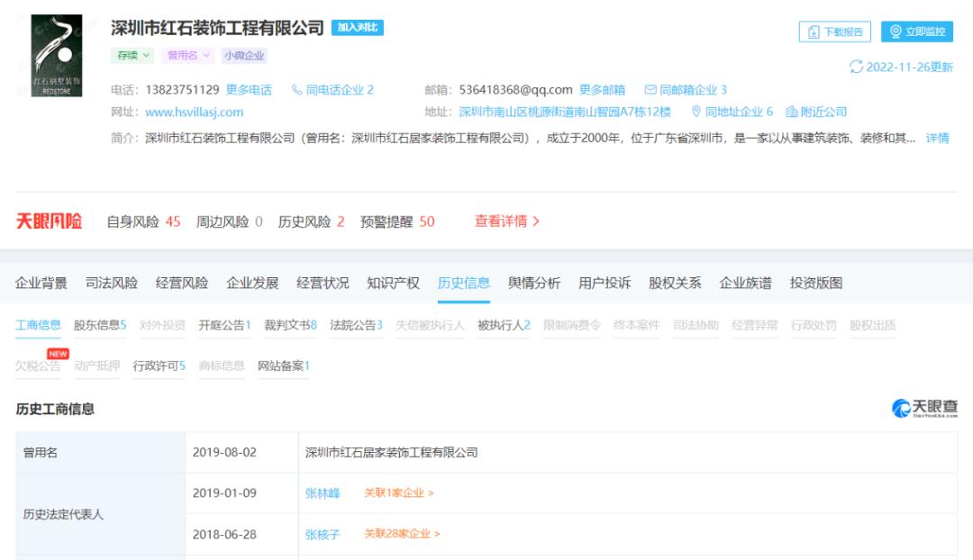Click the monitoring camera icon on 立即监控
Screen dimensions: 973x560
pyautogui.click(x=895, y=30)
